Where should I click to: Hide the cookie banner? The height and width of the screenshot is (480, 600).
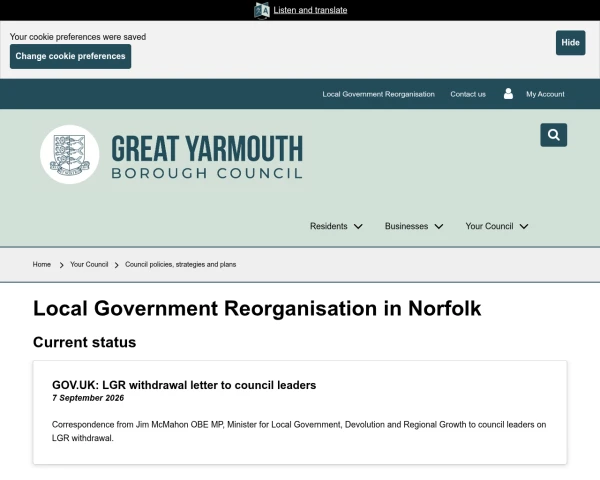(570, 42)
